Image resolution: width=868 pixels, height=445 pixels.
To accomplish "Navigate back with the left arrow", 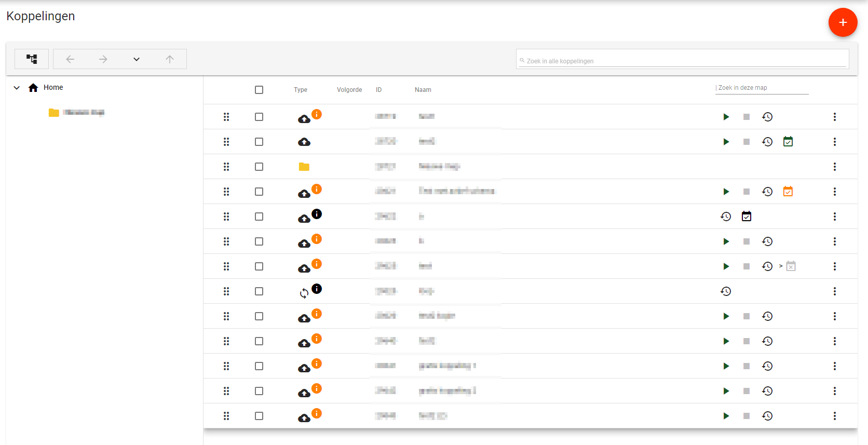I will (x=70, y=59).
